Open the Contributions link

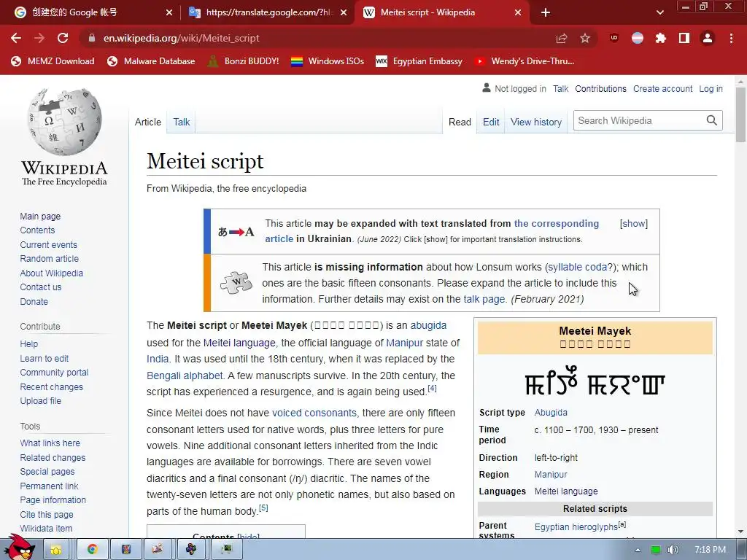(x=600, y=88)
